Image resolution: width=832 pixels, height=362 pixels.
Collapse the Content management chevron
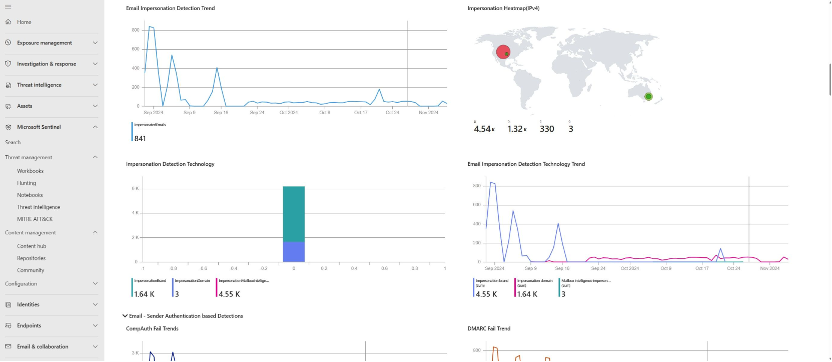tap(95, 232)
